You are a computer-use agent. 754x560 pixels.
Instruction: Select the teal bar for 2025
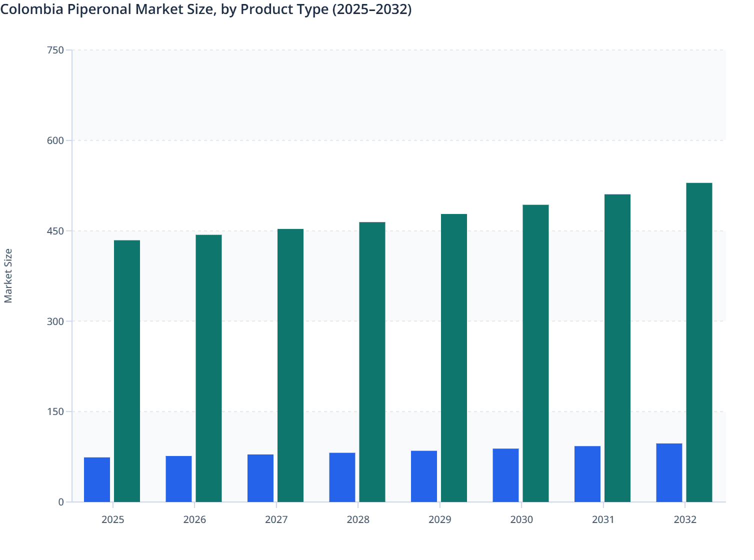click(x=127, y=370)
